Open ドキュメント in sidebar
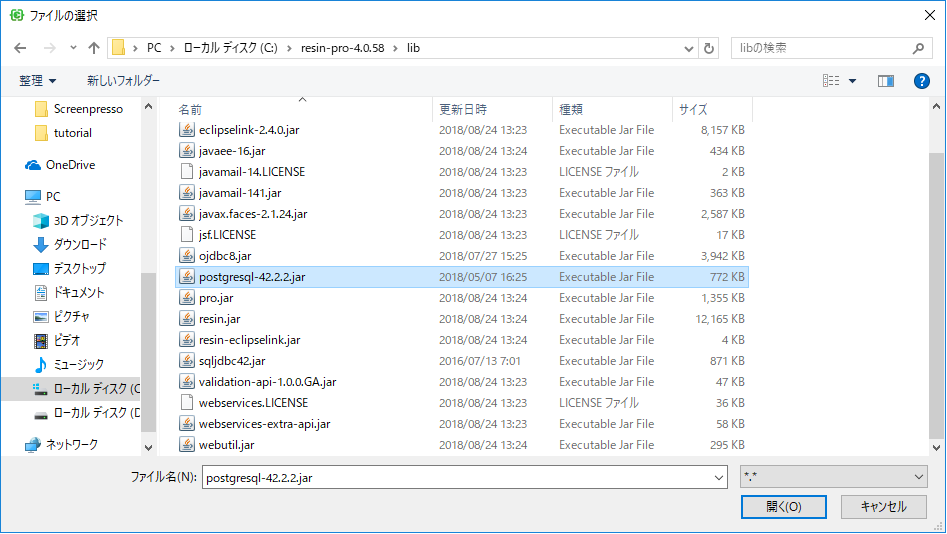The height and width of the screenshot is (534, 947). click(69, 292)
